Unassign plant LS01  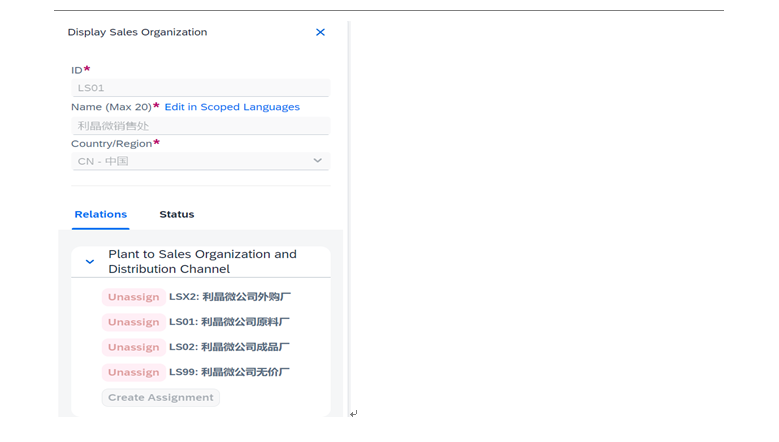(x=134, y=322)
